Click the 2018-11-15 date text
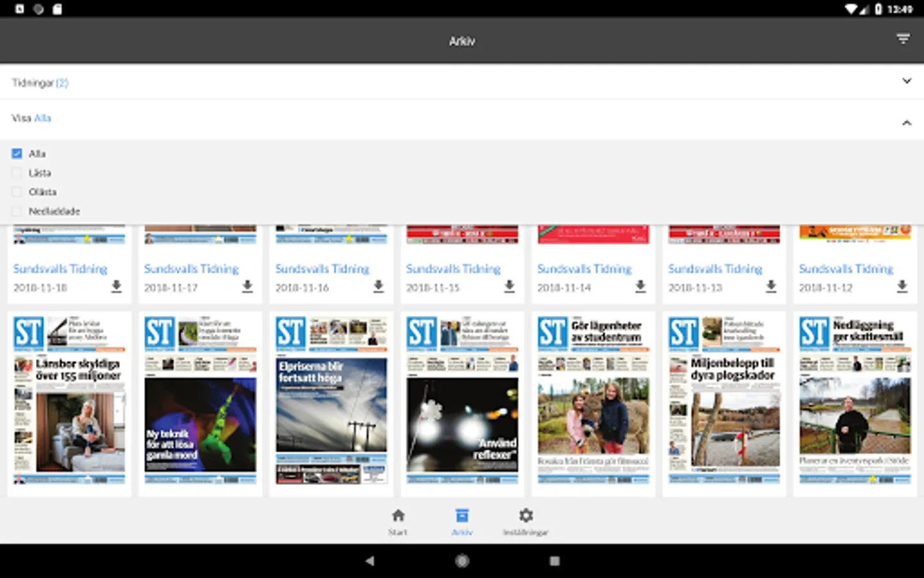The image size is (924, 578). [x=433, y=288]
